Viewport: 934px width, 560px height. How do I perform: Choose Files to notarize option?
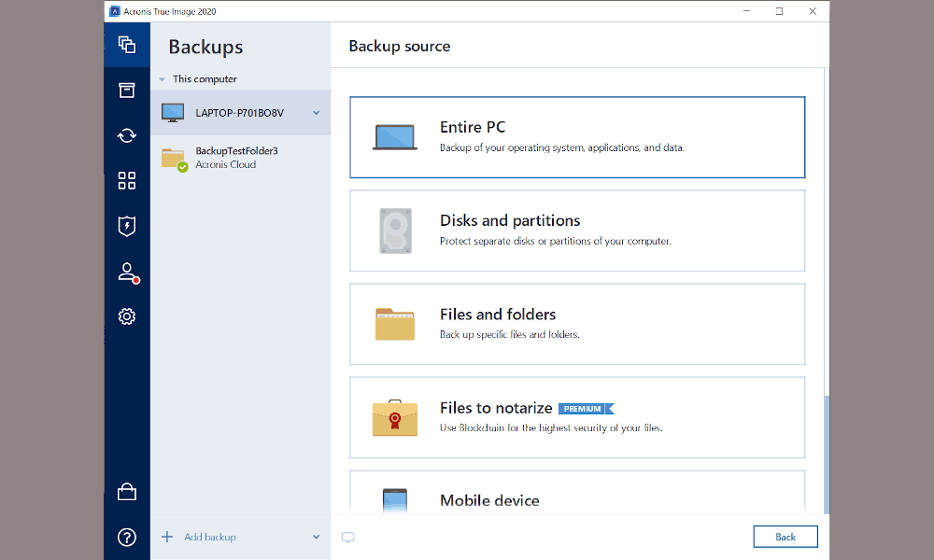coord(577,418)
